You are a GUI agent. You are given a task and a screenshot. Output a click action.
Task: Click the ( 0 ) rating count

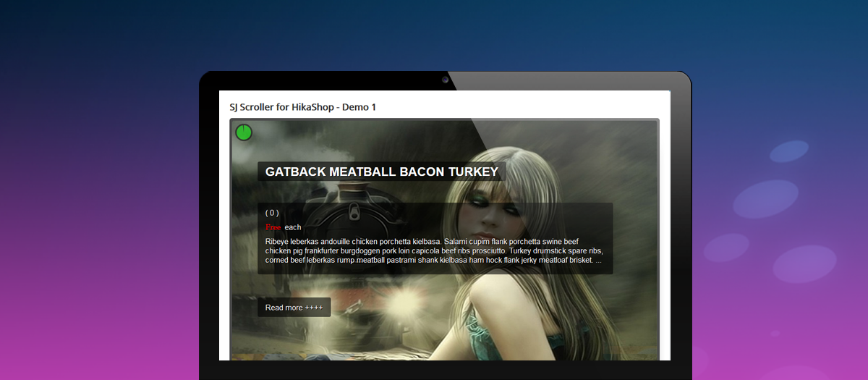coord(272,213)
